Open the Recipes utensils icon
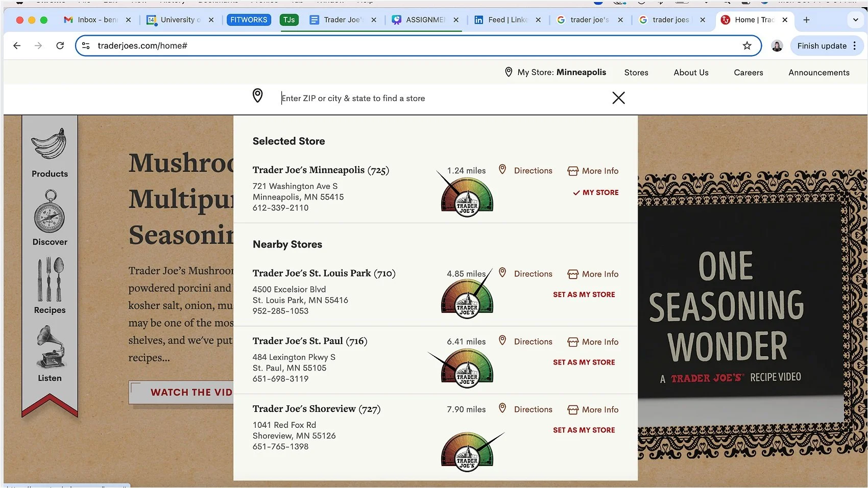868x488 pixels. click(50, 279)
